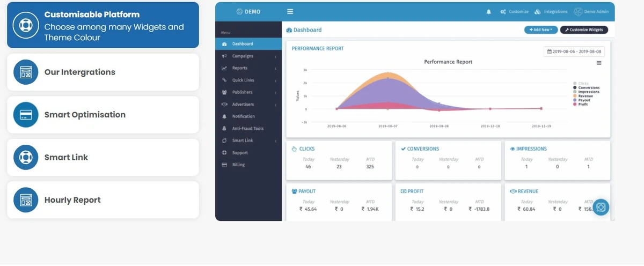
Task: Click the Smart Optimisation card icon
Action: 26,115
